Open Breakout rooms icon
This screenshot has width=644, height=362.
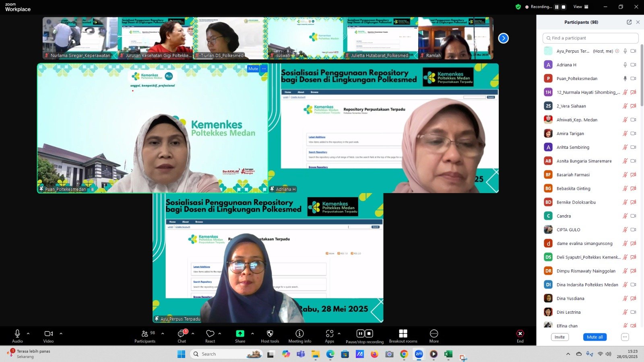click(403, 333)
